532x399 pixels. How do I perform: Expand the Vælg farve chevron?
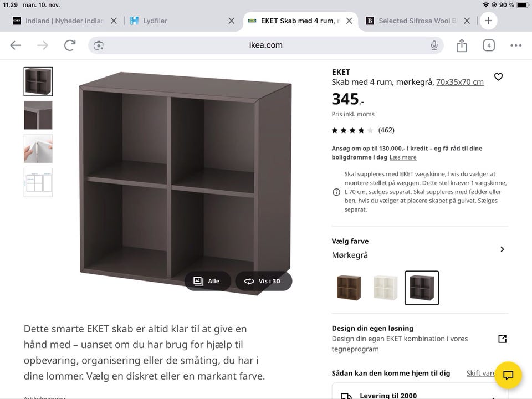tap(502, 249)
